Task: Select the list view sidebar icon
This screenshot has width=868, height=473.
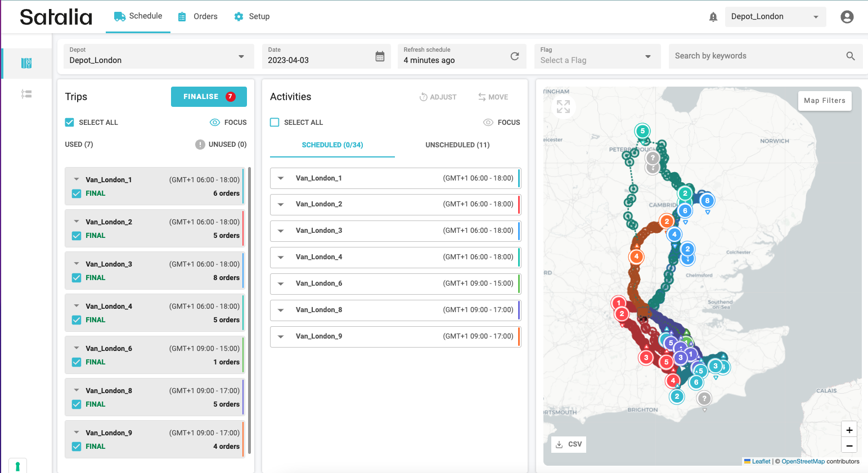Action: [26, 94]
